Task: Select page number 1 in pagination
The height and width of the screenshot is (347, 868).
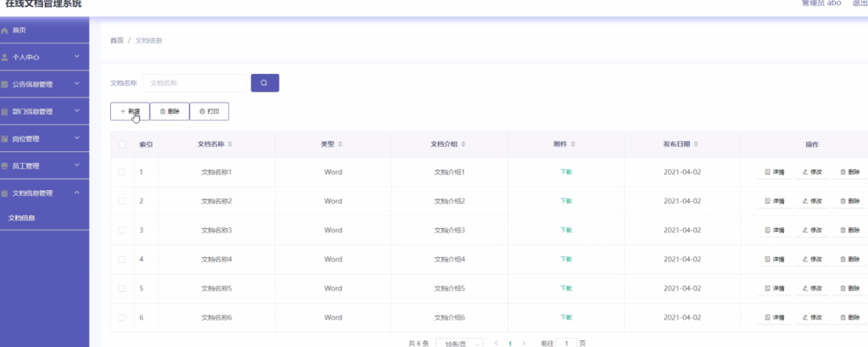Action: pos(509,344)
